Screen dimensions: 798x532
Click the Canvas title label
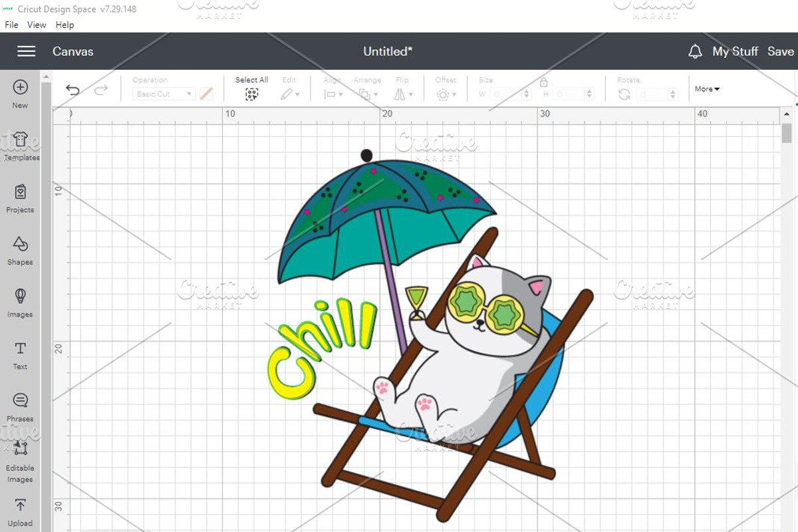[73, 51]
